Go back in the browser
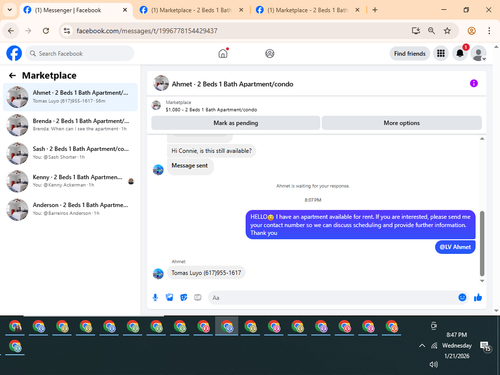This screenshot has height=375, width=500. coord(11,31)
